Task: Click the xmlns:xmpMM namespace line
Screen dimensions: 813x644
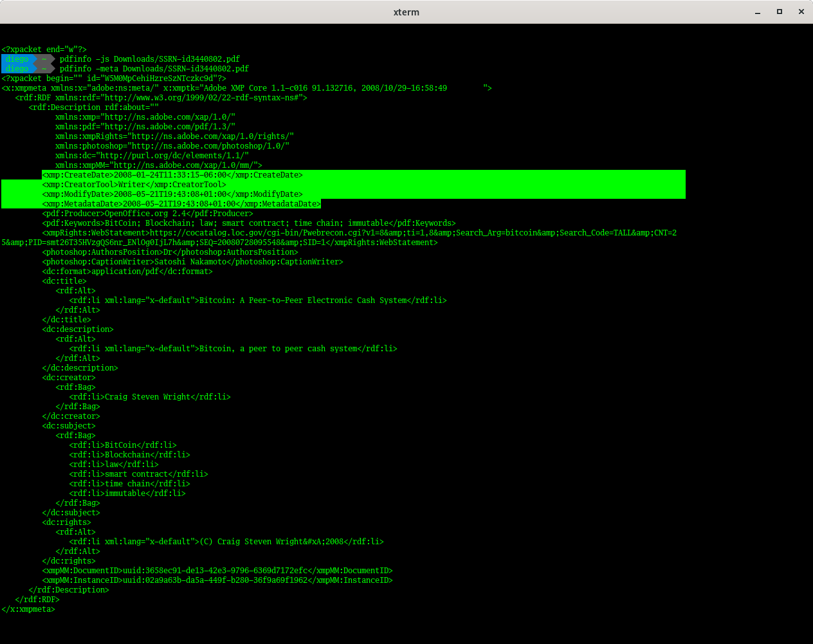Action: pos(159,165)
